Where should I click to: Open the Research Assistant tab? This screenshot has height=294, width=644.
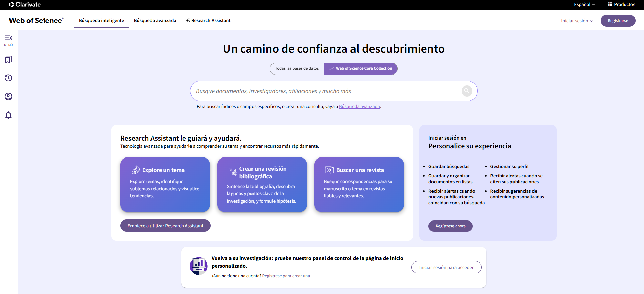208,20
